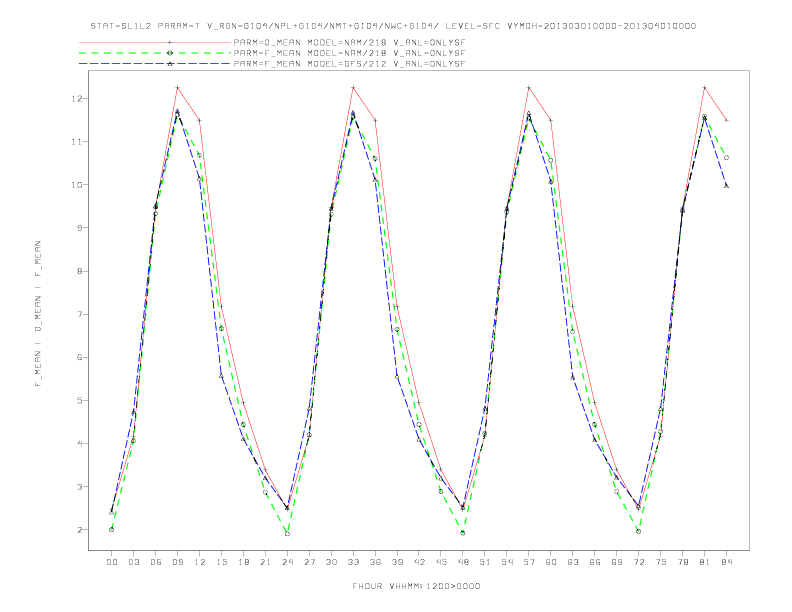Click y-axis tick label 5
This screenshot has width=792, height=612.
click(79, 400)
